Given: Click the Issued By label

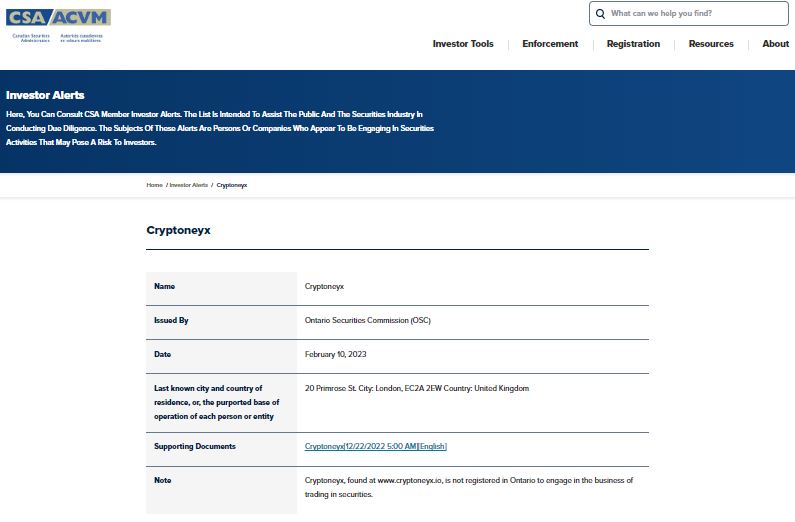Looking at the screenshot, I should (x=171, y=320).
